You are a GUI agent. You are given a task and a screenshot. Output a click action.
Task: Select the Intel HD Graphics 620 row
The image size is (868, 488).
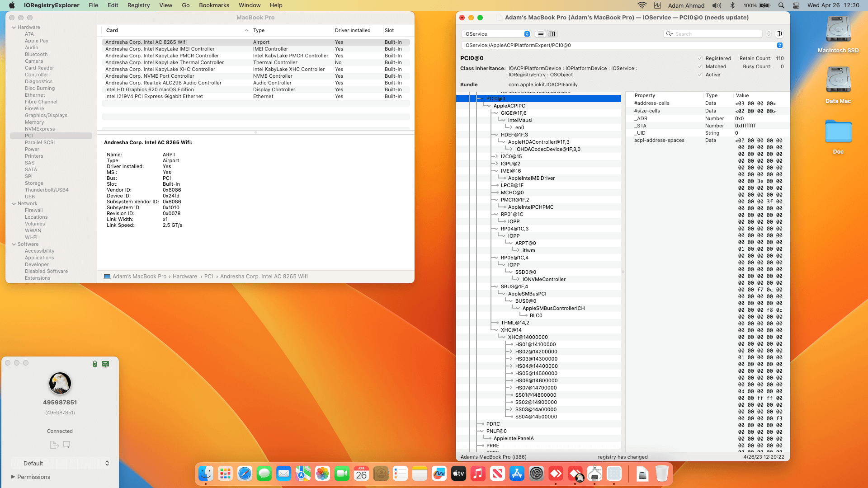tap(255, 89)
